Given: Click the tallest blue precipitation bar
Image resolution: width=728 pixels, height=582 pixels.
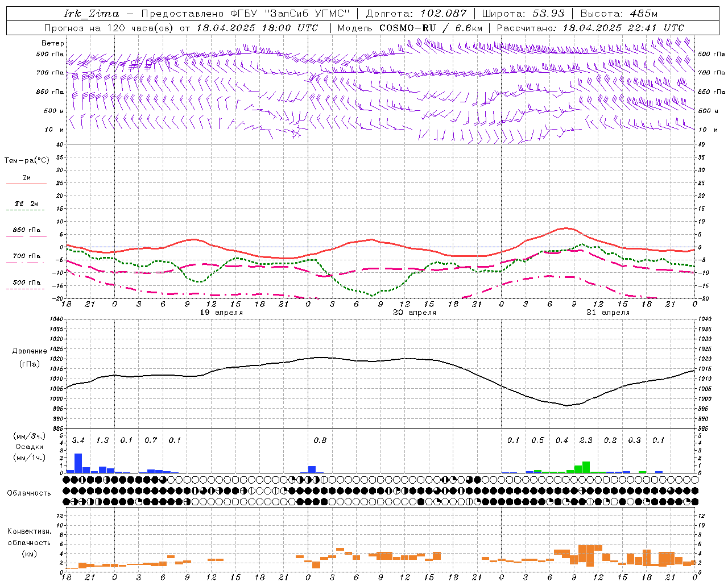Looking at the screenshot, I should [x=78, y=463].
